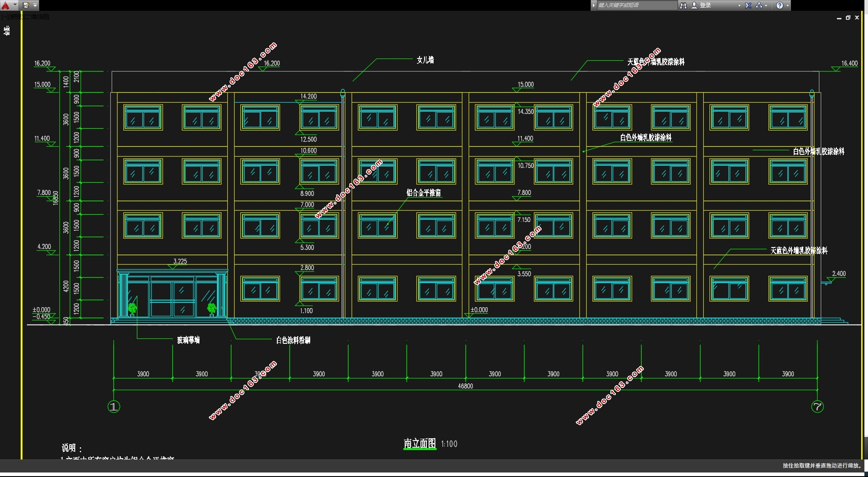Click grid axis bubble number 1
Image resolution: width=868 pixels, height=477 pixels.
[114, 407]
